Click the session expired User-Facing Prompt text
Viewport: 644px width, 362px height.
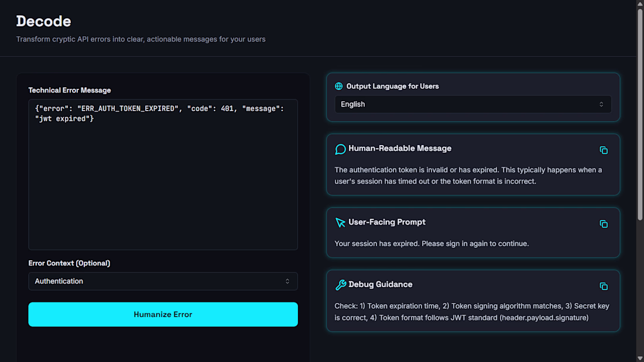tap(431, 243)
